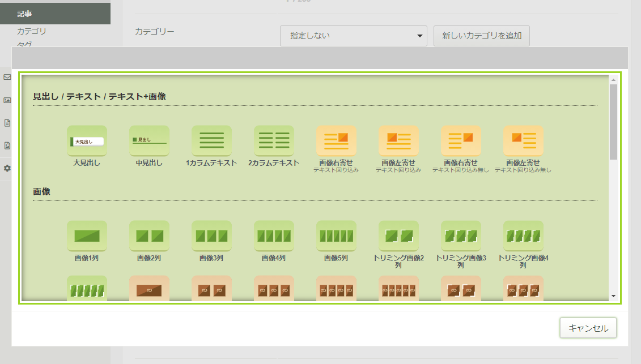
Task: Open the カテゴリー dropdown 指定しない
Action: [353, 36]
